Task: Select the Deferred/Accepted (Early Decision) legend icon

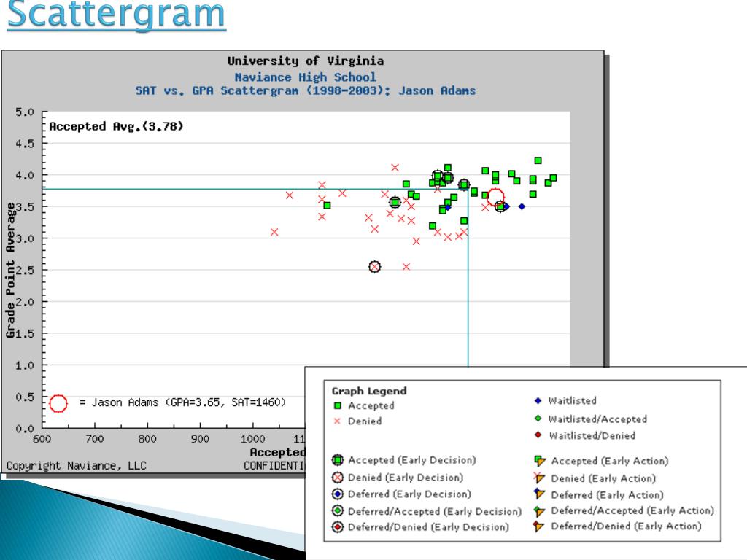Action: [x=337, y=511]
